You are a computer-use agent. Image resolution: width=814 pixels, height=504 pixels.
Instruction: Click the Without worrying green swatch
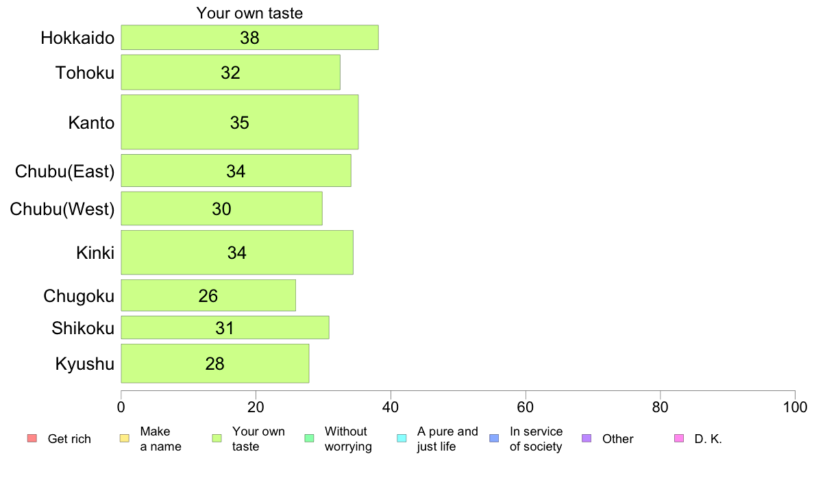[310, 438]
